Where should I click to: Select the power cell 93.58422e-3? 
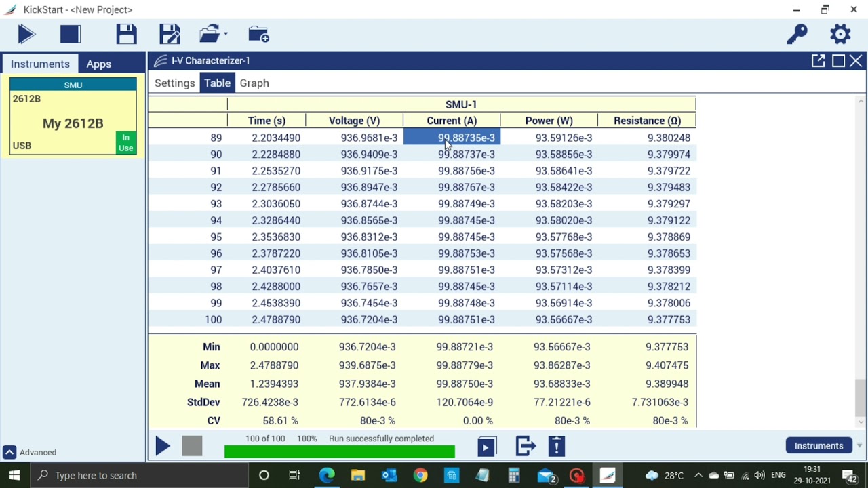tap(549, 187)
